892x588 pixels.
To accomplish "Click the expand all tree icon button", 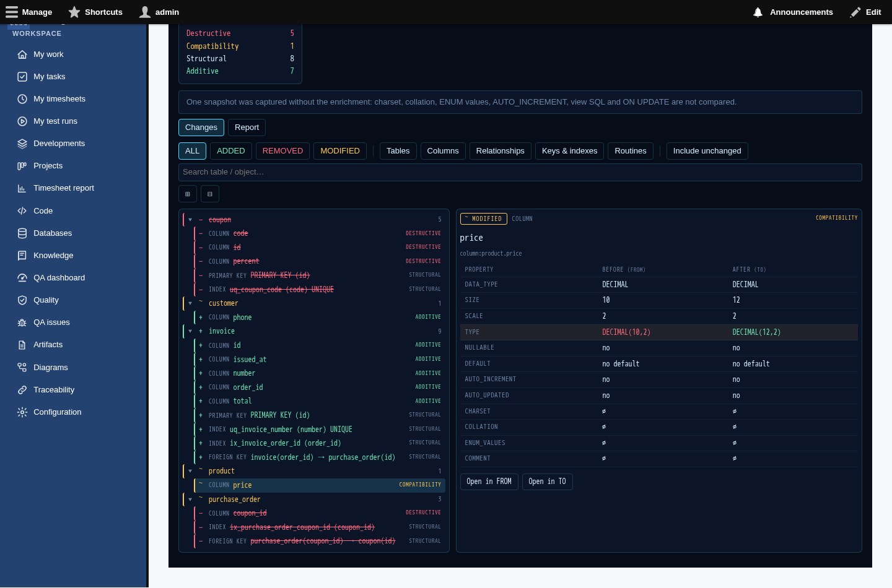I will (188, 194).
